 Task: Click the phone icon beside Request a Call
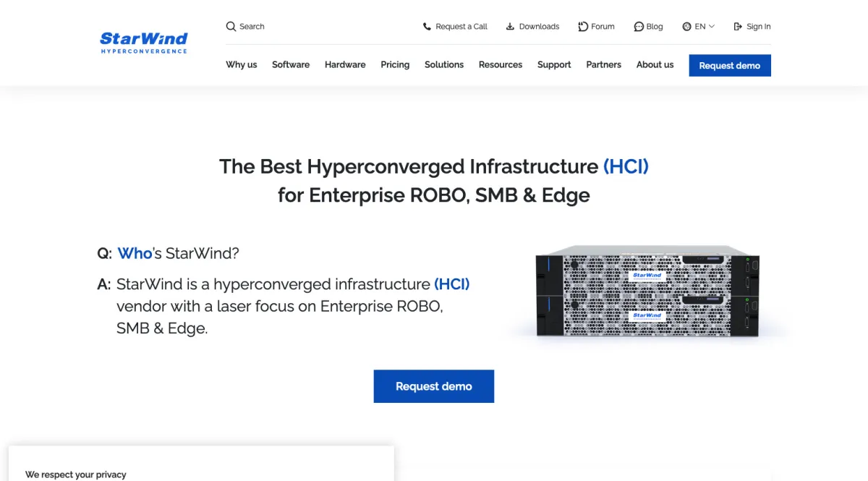(427, 27)
